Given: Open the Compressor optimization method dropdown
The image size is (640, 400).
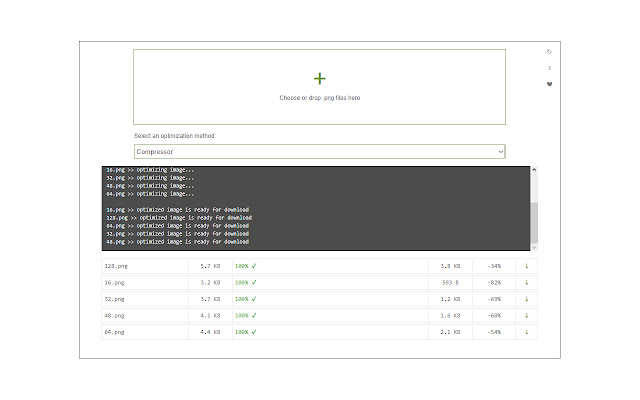Looking at the screenshot, I should [320, 151].
